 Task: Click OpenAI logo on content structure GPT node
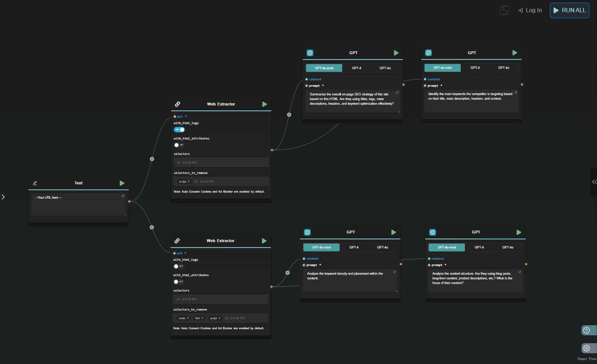[433, 232]
